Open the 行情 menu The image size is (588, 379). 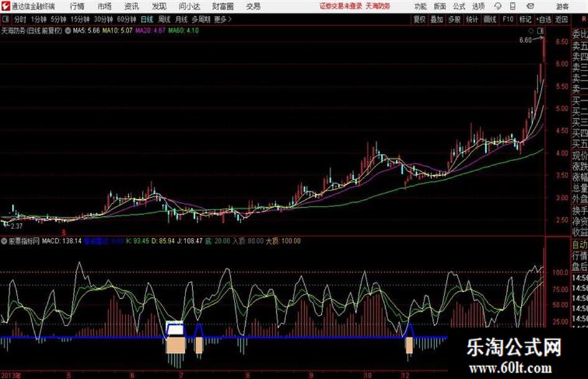(x=77, y=6)
